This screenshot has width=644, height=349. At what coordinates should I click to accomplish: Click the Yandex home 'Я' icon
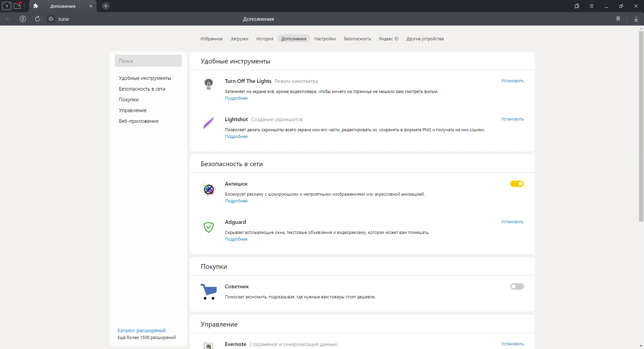tap(23, 19)
